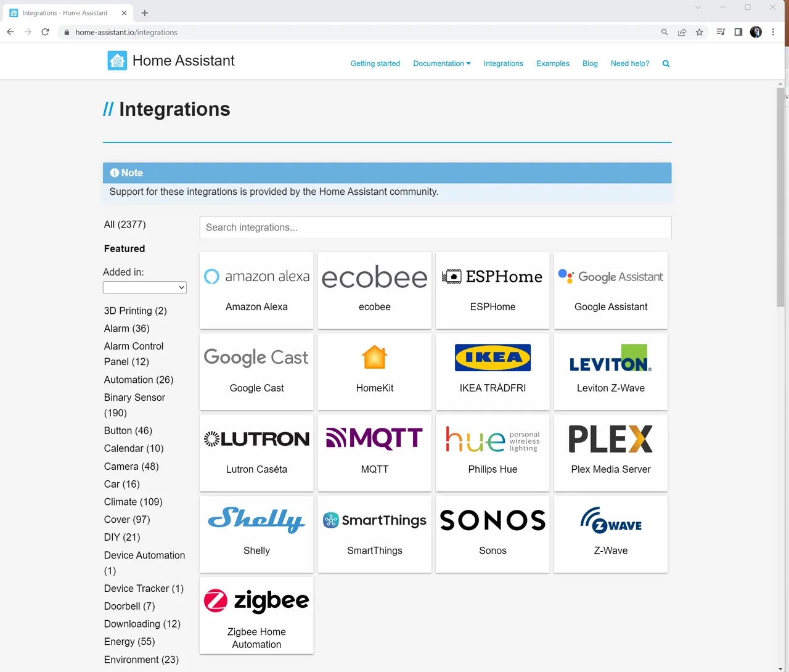Screen dimensions: 789x672
Task: Filter by DIY (21) category
Action: [122, 538]
